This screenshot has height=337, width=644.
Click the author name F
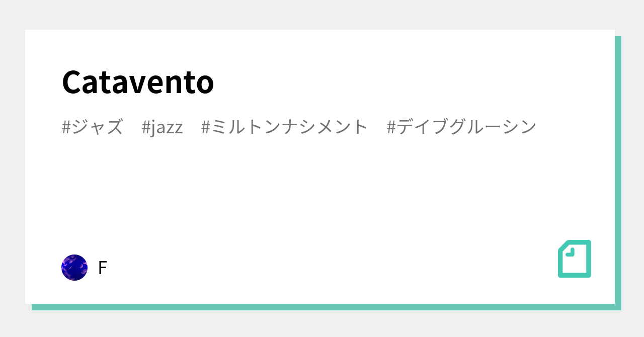pyautogui.click(x=102, y=268)
